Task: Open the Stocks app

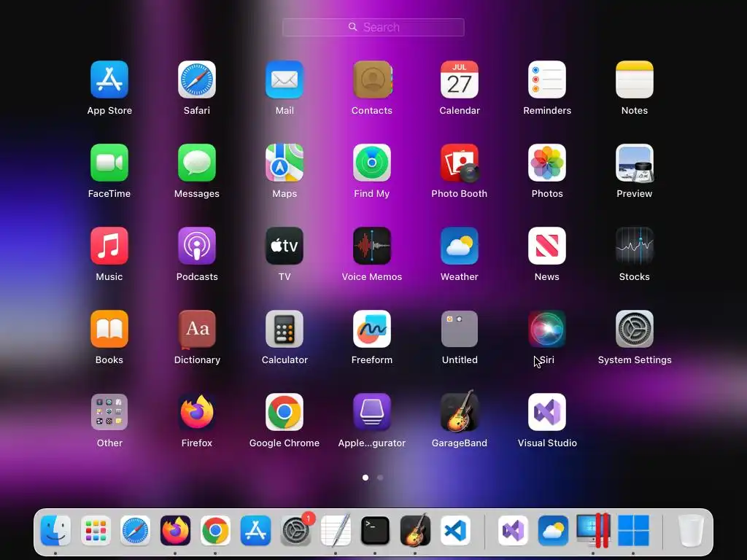Action: [635, 246]
